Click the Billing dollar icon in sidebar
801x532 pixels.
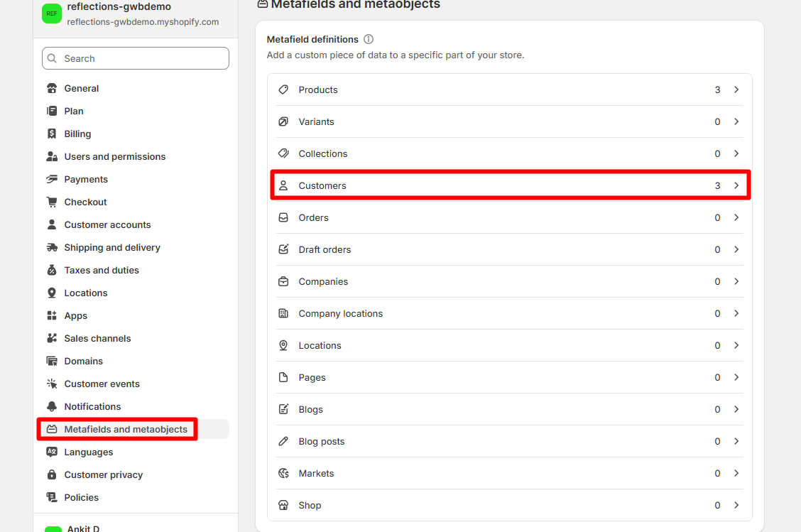[52, 134]
